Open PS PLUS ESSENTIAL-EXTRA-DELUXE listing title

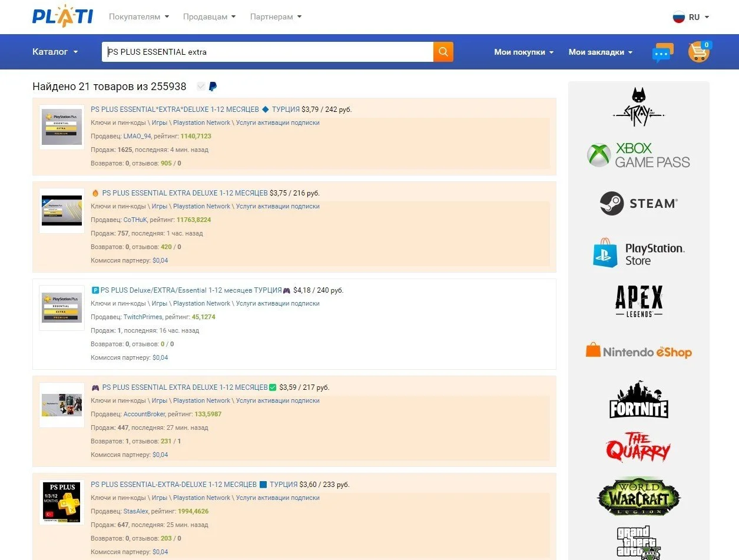(194, 485)
